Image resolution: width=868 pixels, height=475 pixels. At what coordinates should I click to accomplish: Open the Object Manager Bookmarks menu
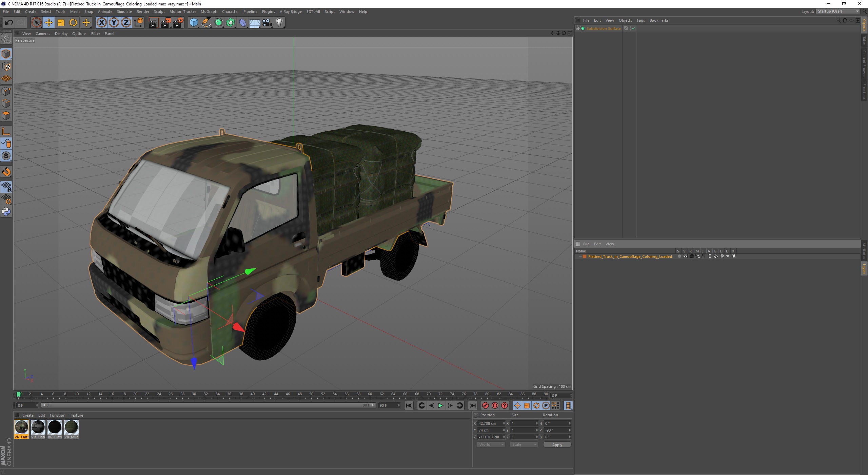[x=659, y=20]
